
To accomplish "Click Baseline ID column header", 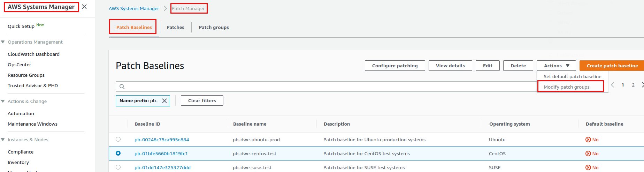I will (147, 124).
